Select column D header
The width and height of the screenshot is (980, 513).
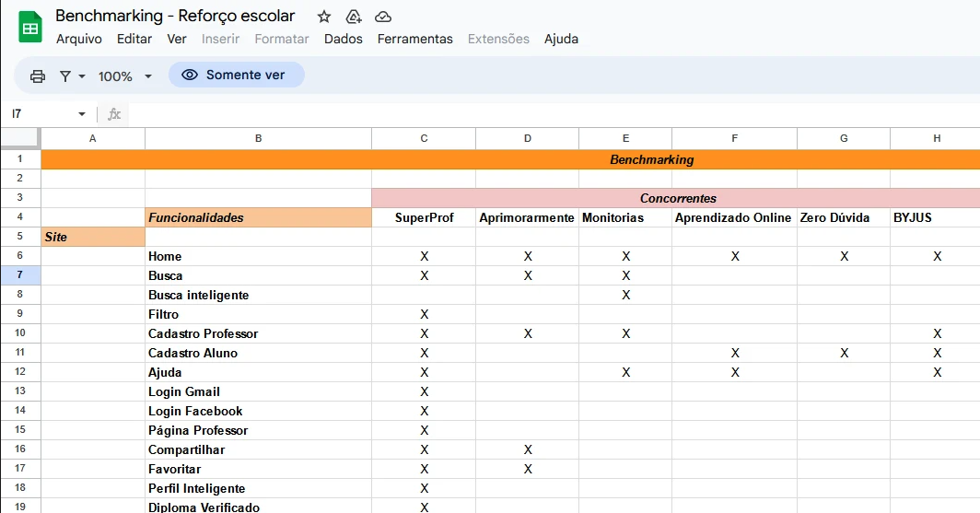point(528,138)
